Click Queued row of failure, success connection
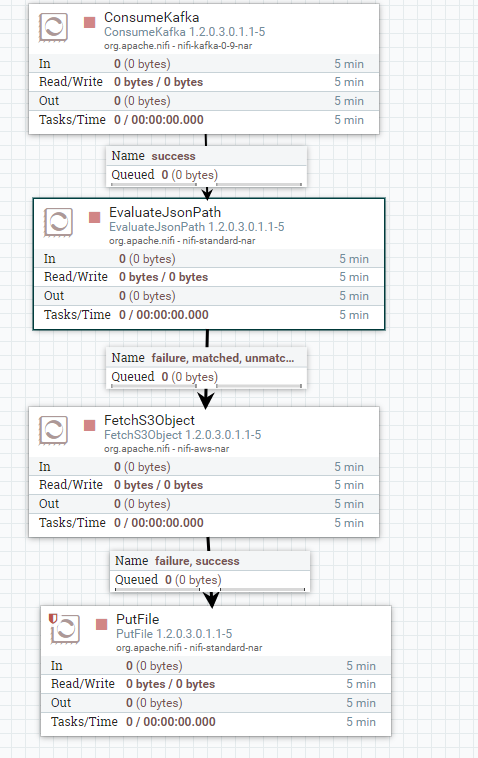The height and width of the screenshot is (758, 478). click(210, 580)
